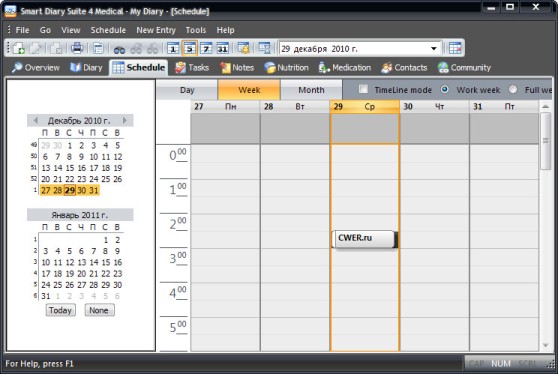Screen dimensions: 558x374
Task: Go to next month in mini calendar
Action: coord(125,120)
